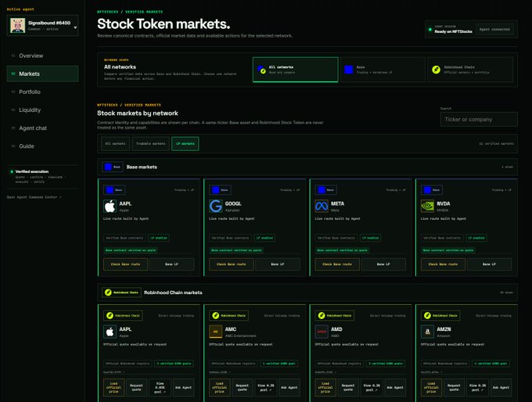Ask Agent on Robinhood AAPL card
The height and width of the screenshot is (402, 532).
tap(184, 387)
